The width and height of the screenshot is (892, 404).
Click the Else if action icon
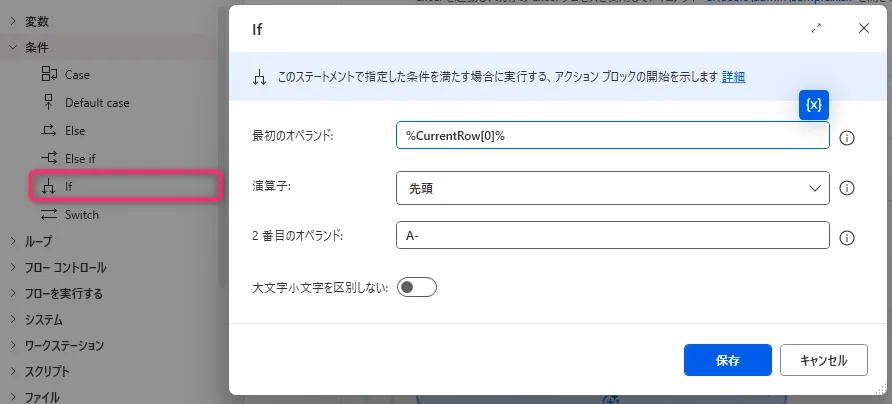pos(48,158)
